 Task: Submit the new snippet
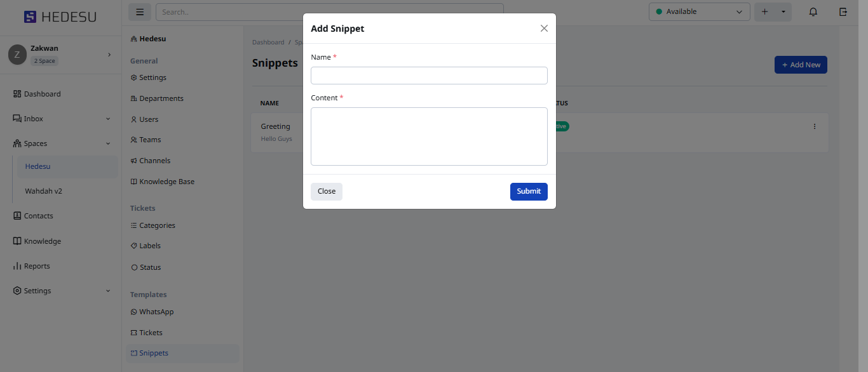click(x=528, y=192)
